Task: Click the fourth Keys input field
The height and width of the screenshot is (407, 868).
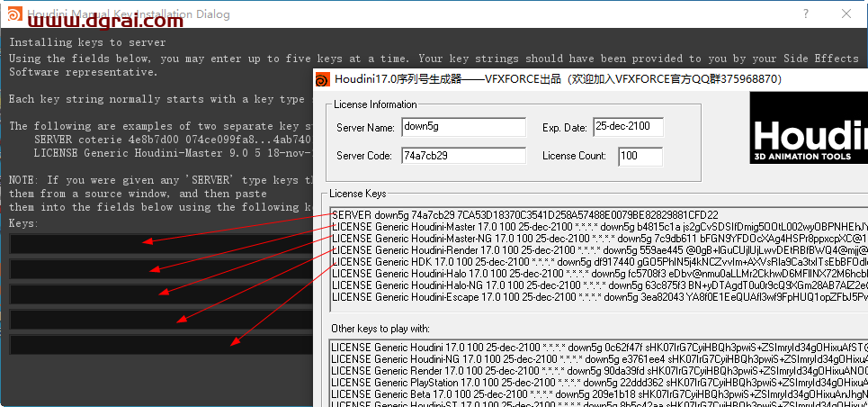Action: point(162,320)
